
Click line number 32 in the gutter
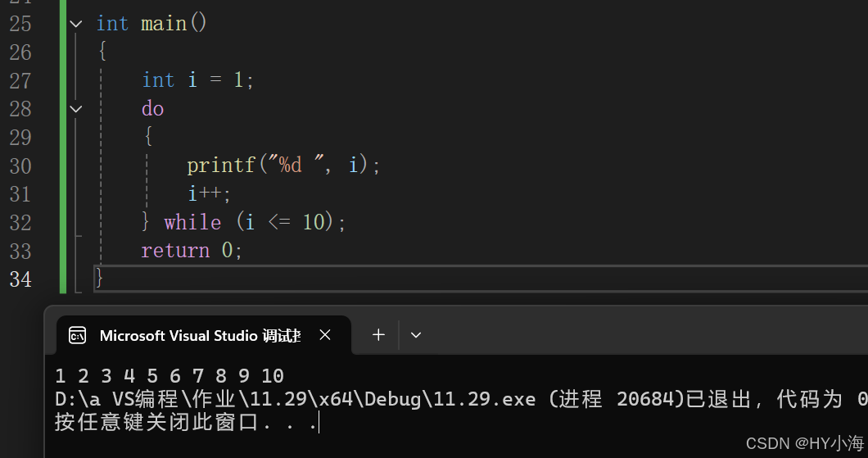[x=20, y=223]
